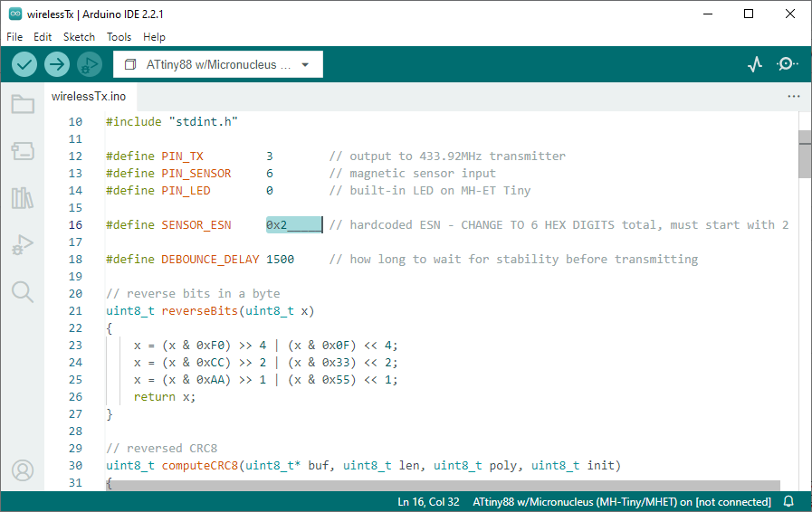Open the board selector dropdown ATtiny88 w/Micronucleus
The height and width of the screenshot is (512, 812).
(x=218, y=64)
